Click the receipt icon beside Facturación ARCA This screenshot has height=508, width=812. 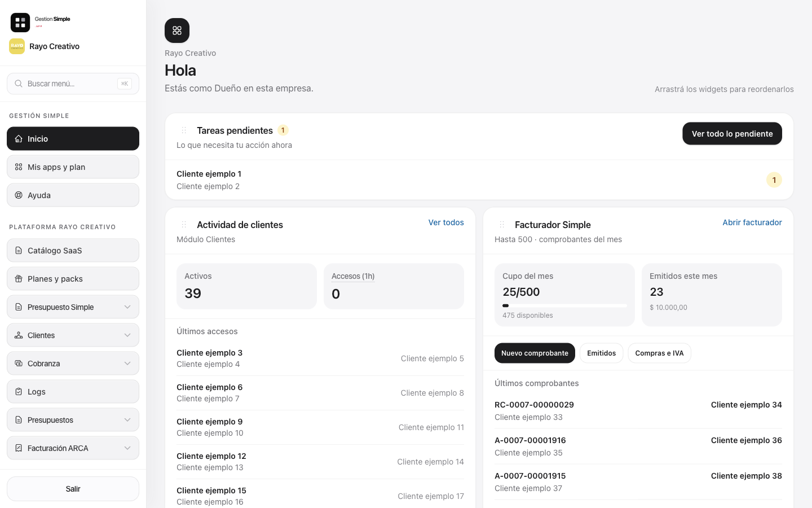coord(19,448)
